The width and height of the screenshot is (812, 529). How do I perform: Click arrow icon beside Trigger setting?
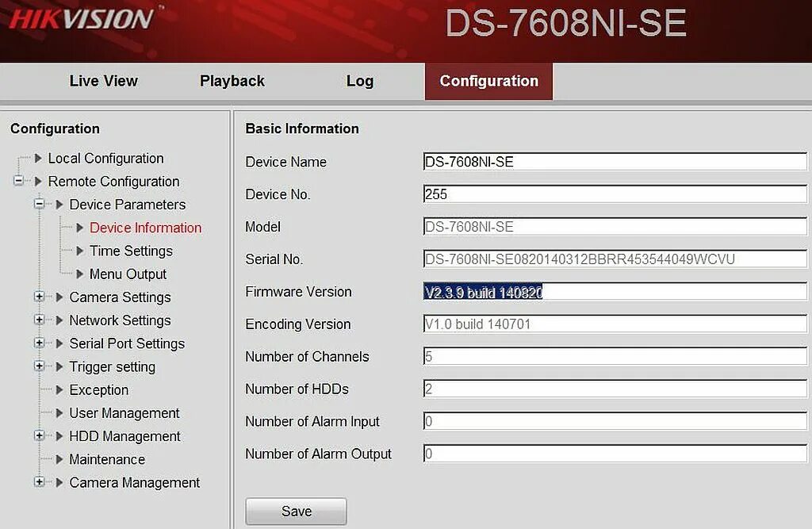click(59, 366)
